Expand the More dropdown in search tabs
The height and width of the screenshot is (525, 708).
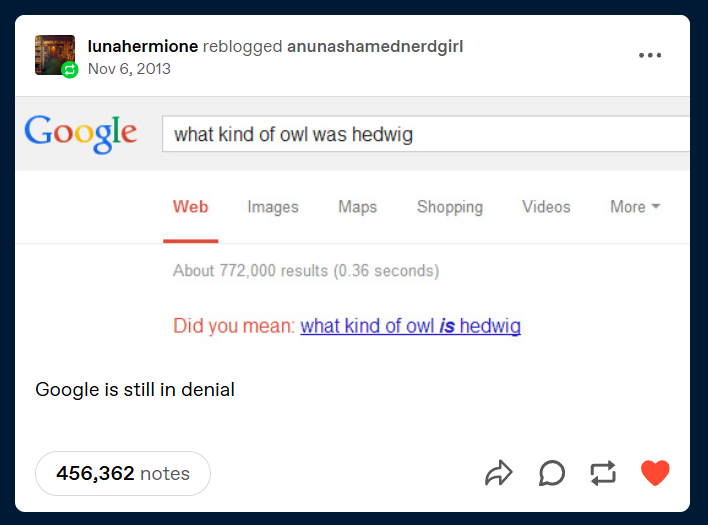635,207
